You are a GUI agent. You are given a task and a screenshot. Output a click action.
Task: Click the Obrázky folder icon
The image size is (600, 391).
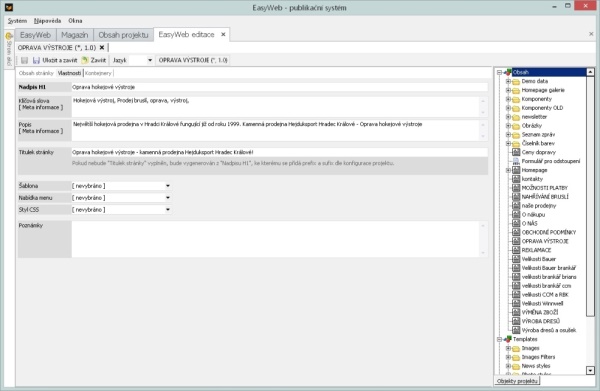click(516, 126)
